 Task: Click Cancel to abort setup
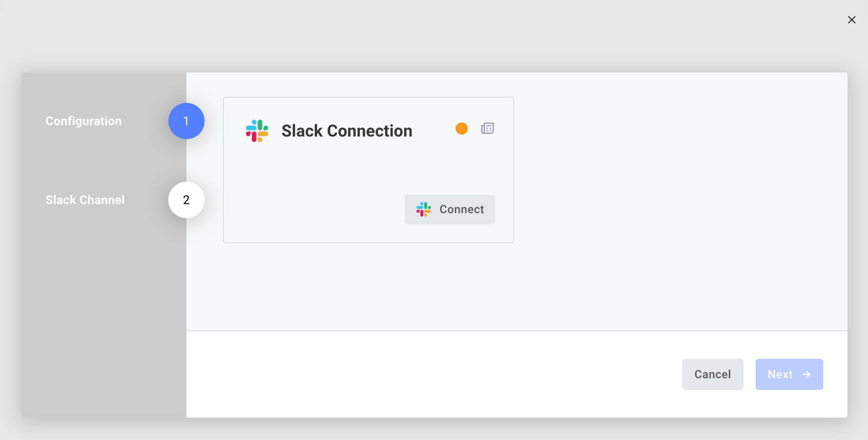pyautogui.click(x=712, y=374)
